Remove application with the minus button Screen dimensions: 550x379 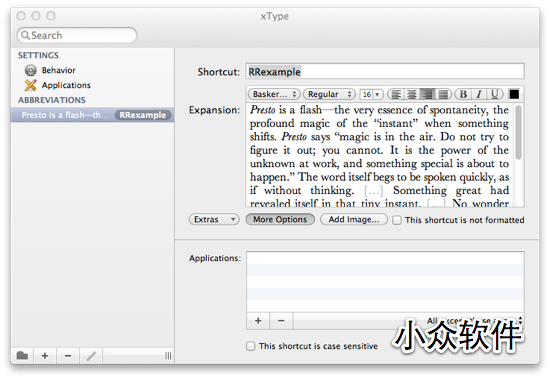(281, 321)
